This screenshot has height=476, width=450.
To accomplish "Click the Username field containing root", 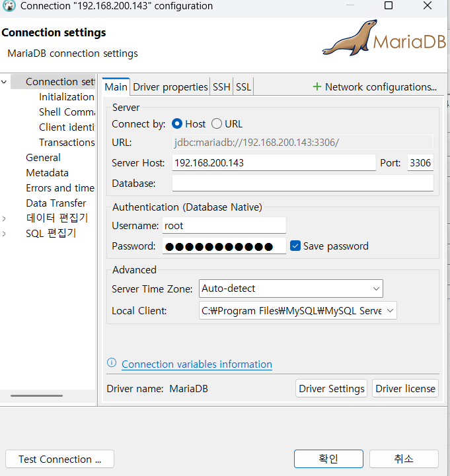I will tap(224, 226).
